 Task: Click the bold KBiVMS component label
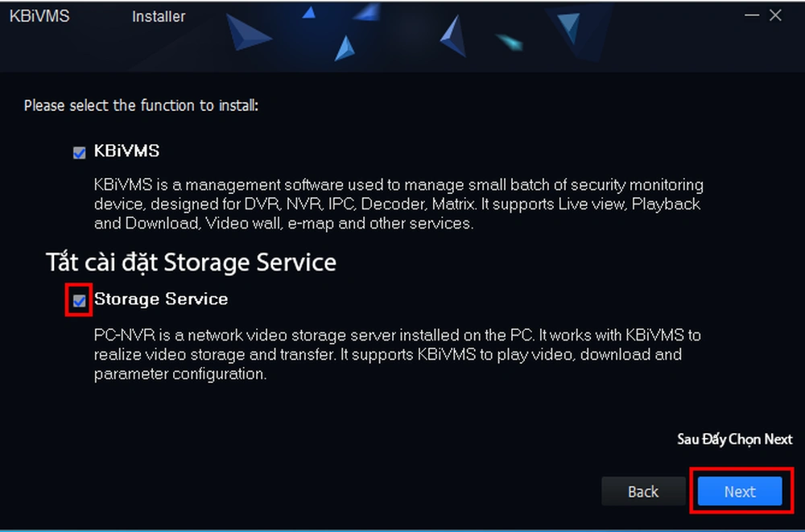(126, 151)
